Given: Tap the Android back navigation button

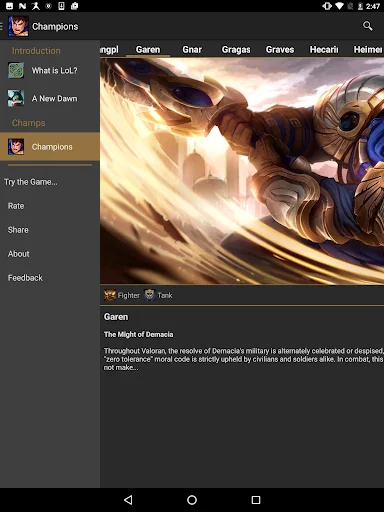Looking at the screenshot, I should click(x=128, y=500).
